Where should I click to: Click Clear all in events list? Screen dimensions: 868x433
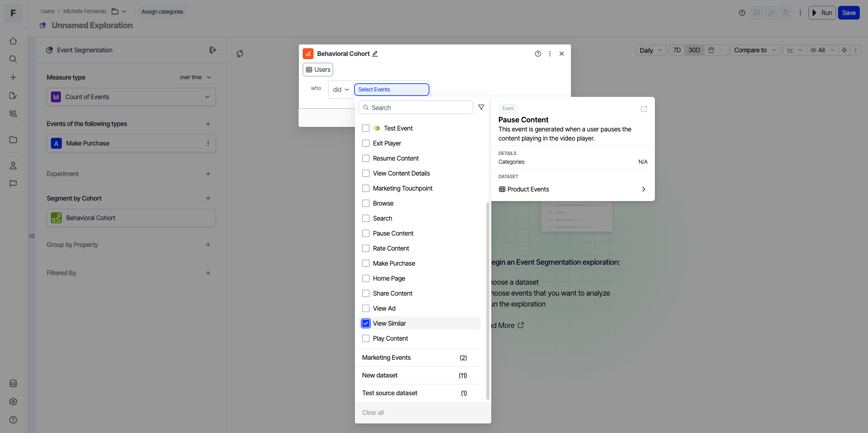(373, 413)
